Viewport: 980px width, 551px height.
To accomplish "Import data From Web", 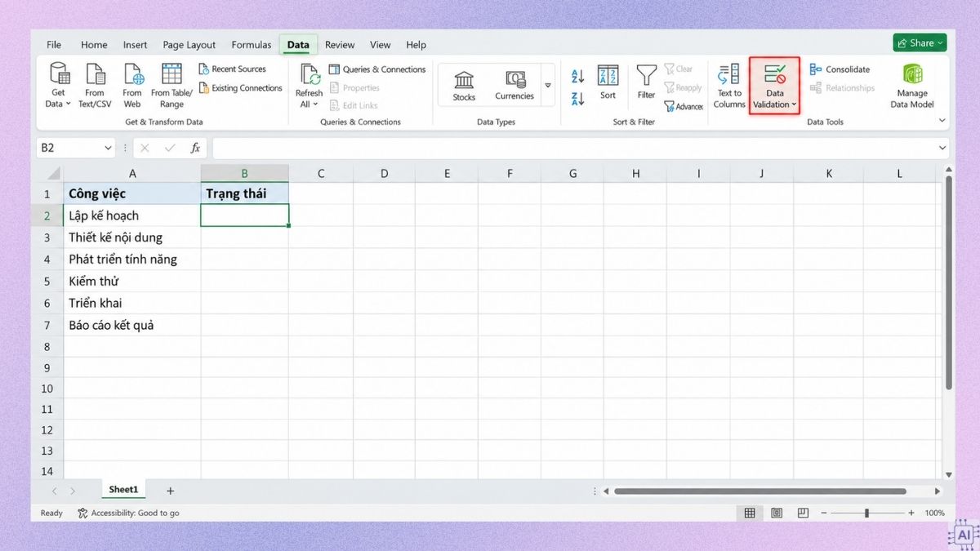I will pos(132,85).
